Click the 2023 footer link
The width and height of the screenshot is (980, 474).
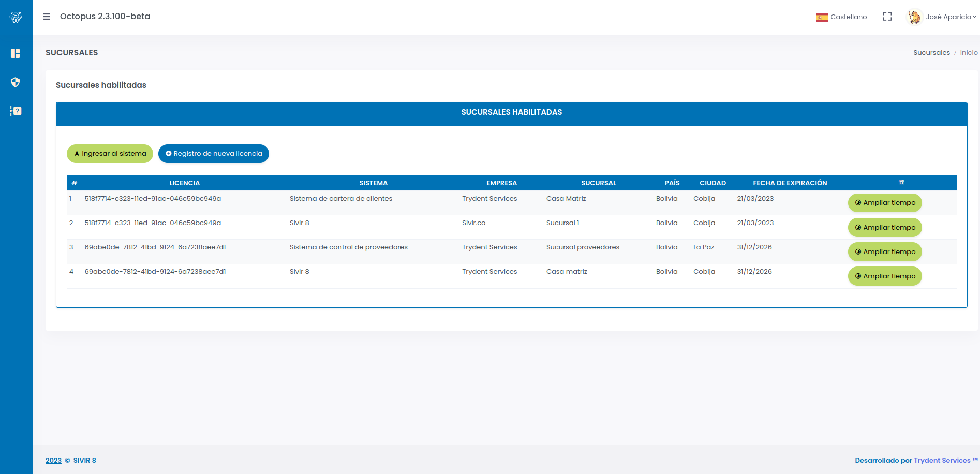(53, 461)
